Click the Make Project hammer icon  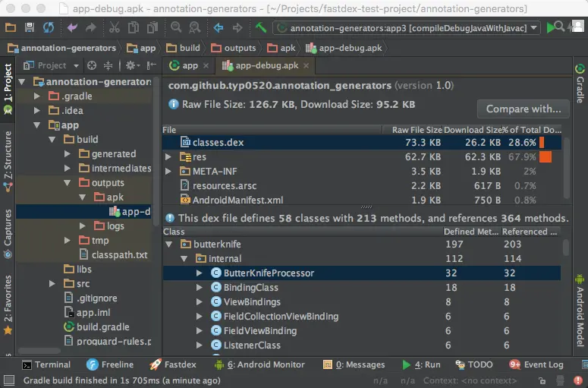point(261,27)
